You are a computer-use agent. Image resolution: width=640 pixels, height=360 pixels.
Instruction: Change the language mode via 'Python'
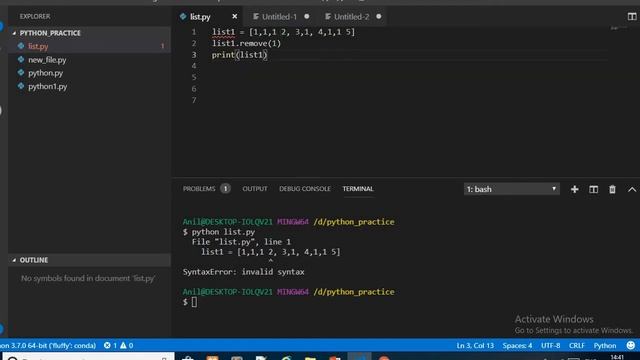click(605, 345)
